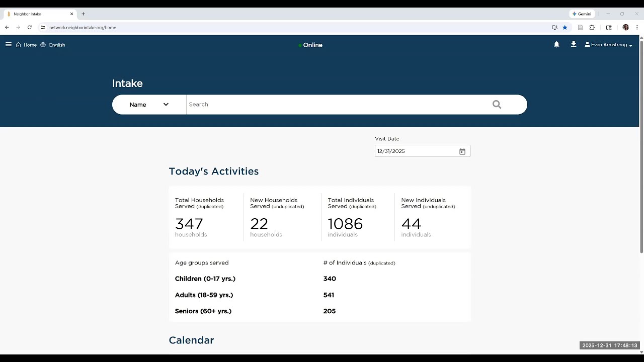Screen dimensions: 644x362
Task: Open a new browser tab
Action: pyautogui.click(x=84, y=14)
